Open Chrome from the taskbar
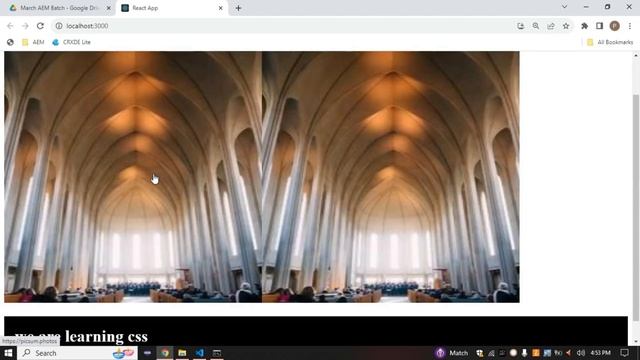 (165, 353)
